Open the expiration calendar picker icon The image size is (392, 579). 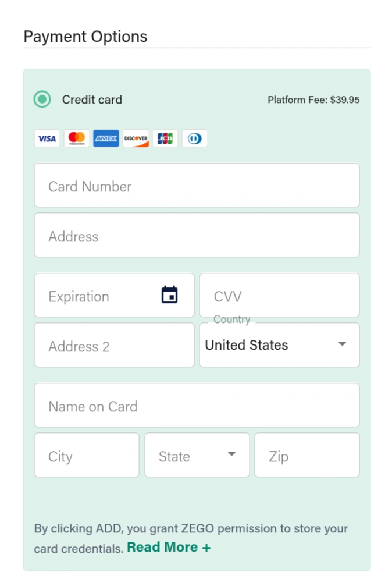tap(169, 295)
